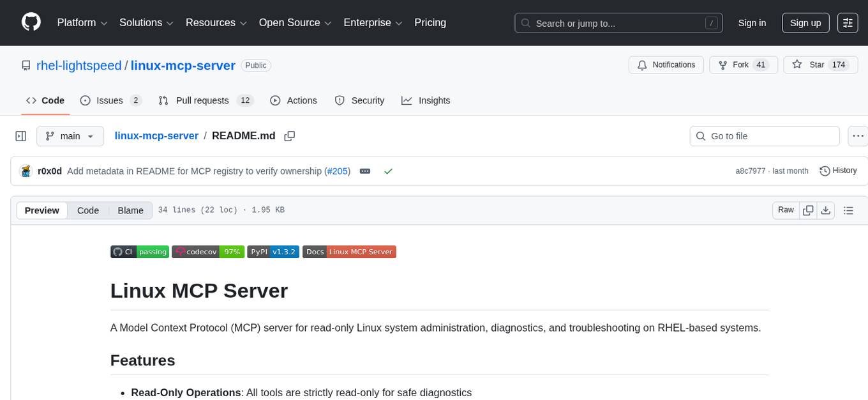Copy the README.md file path

click(x=290, y=135)
